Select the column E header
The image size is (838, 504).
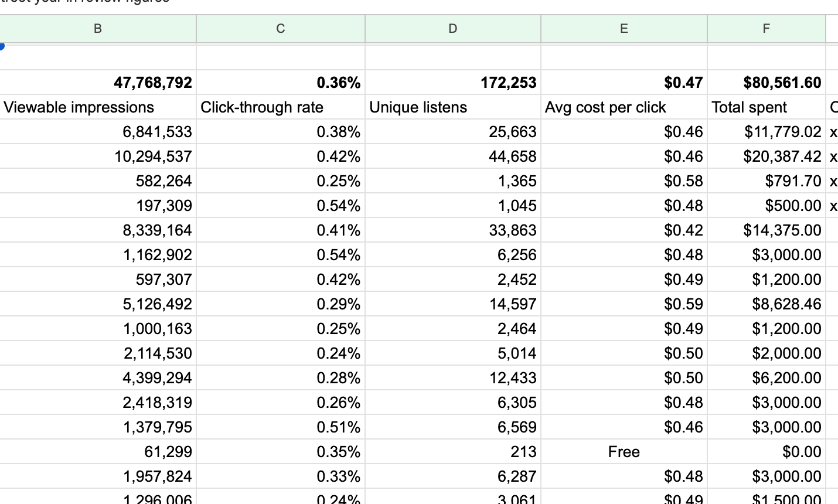pos(624,29)
